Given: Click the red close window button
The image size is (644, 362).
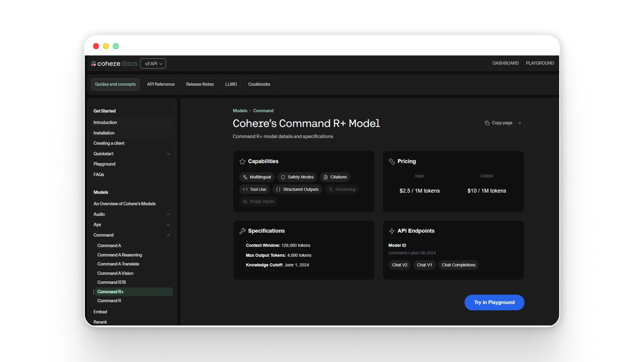Looking at the screenshot, I should pos(96,46).
